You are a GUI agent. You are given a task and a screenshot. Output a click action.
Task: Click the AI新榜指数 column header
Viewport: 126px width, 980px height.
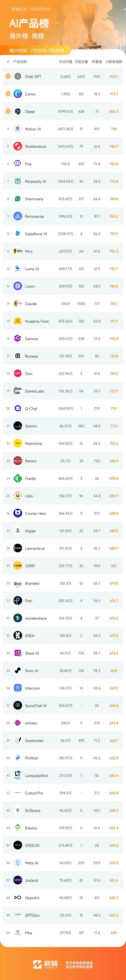(114, 62)
